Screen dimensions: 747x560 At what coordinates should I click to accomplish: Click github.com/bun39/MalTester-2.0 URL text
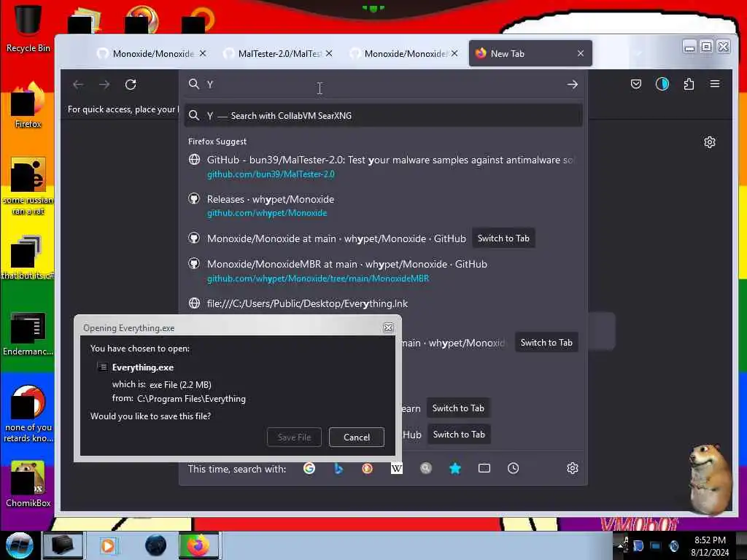point(271,174)
